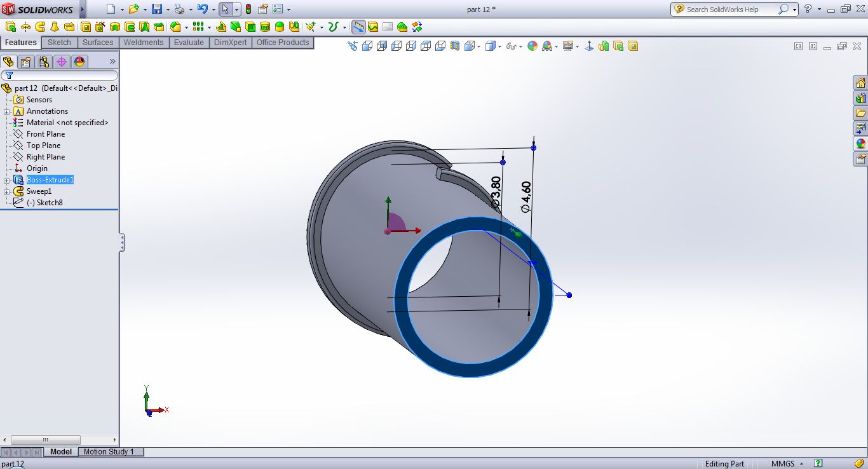Select the Lofted Boss/Base tool

(55, 27)
